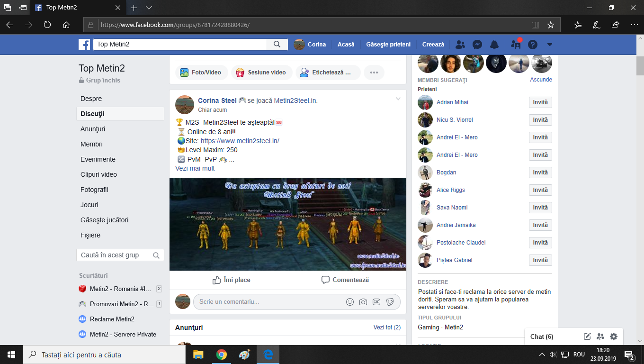Open the quick help question mark icon
Viewport: 644px width, 364px height.
pyautogui.click(x=533, y=45)
